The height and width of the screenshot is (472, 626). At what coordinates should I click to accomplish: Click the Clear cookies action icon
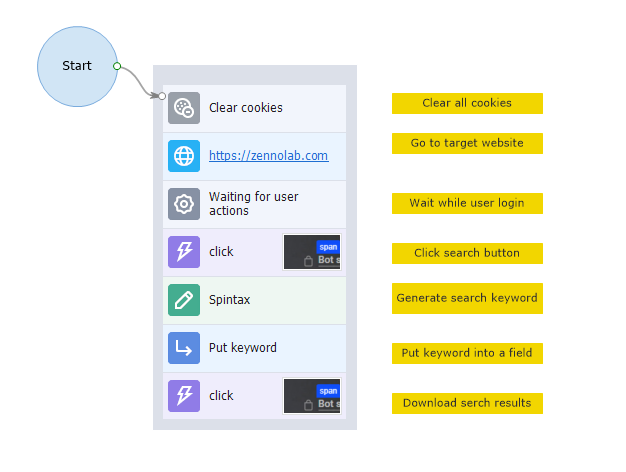184,108
